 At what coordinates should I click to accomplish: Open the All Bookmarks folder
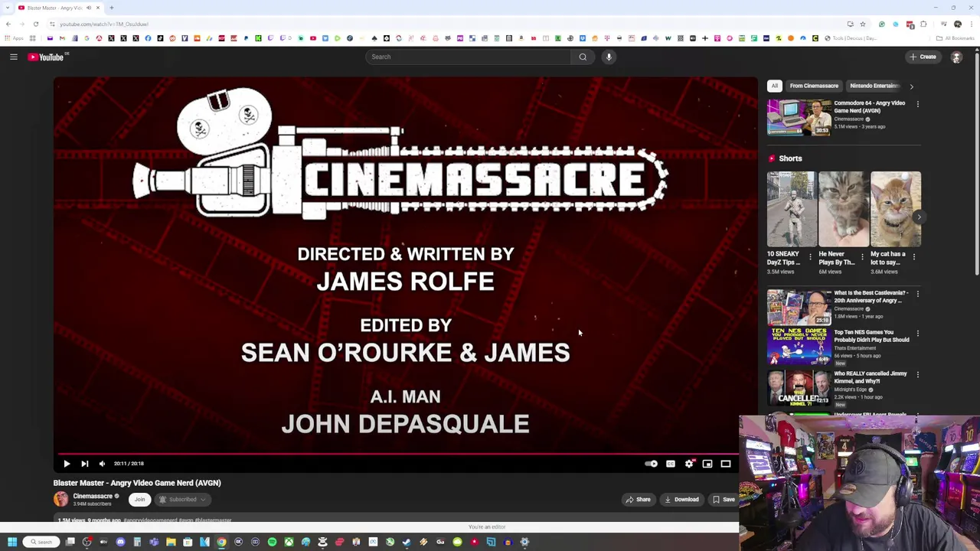click(x=955, y=38)
